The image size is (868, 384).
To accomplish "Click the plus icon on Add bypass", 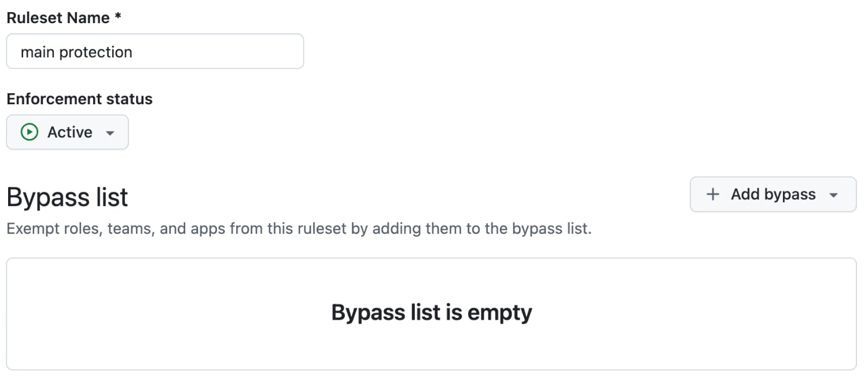I will [713, 195].
